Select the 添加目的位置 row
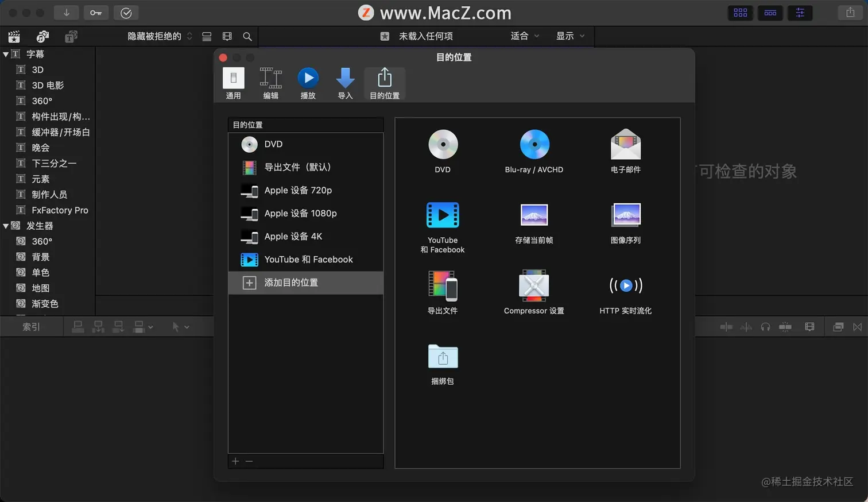868x502 pixels. tap(305, 283)
